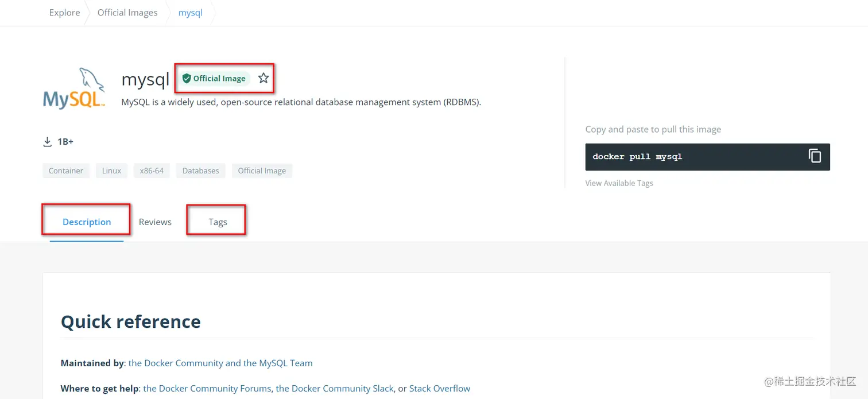Switch to the Reviews tab
868x399 pixels.
click(x=155, y=222)
